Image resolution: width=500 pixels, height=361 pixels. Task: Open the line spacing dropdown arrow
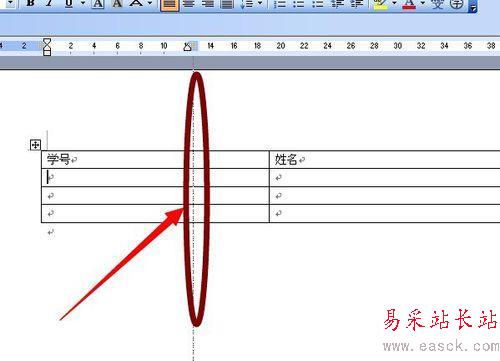[260, 3]
